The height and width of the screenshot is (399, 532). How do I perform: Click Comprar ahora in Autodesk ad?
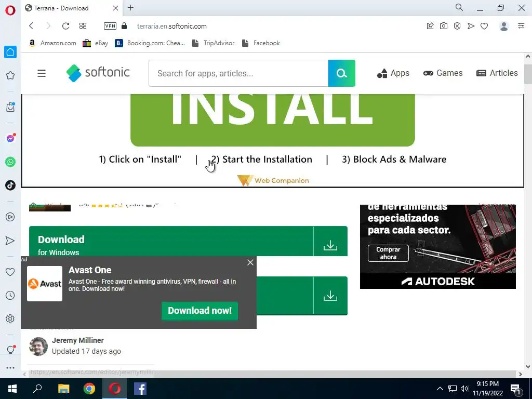388,253
